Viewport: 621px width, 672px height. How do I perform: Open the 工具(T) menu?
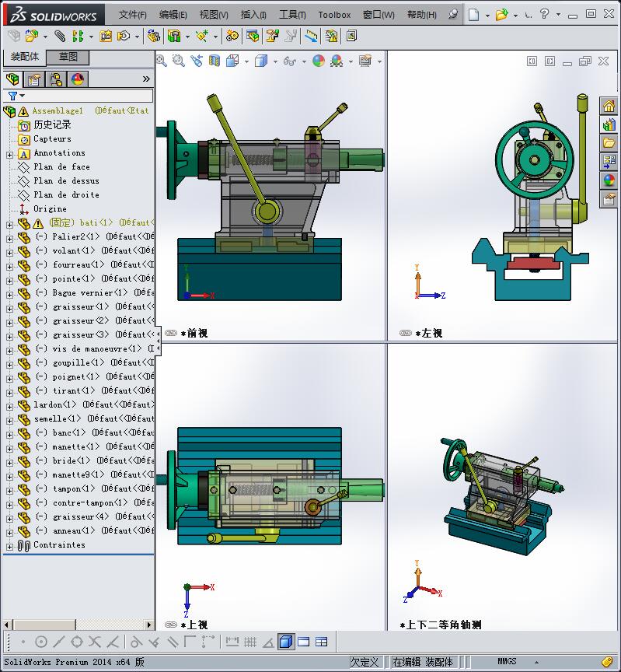pyautogui.click(x=292, y=15)
